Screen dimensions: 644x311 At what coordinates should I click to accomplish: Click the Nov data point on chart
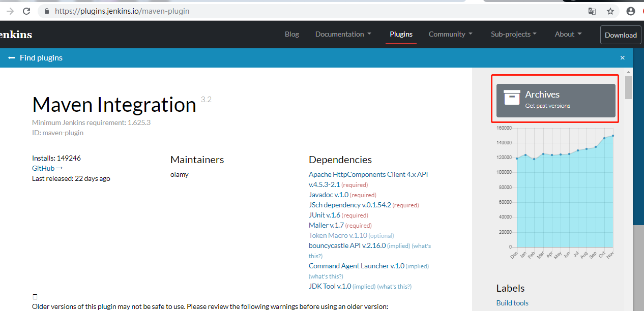tap(613, 136)
